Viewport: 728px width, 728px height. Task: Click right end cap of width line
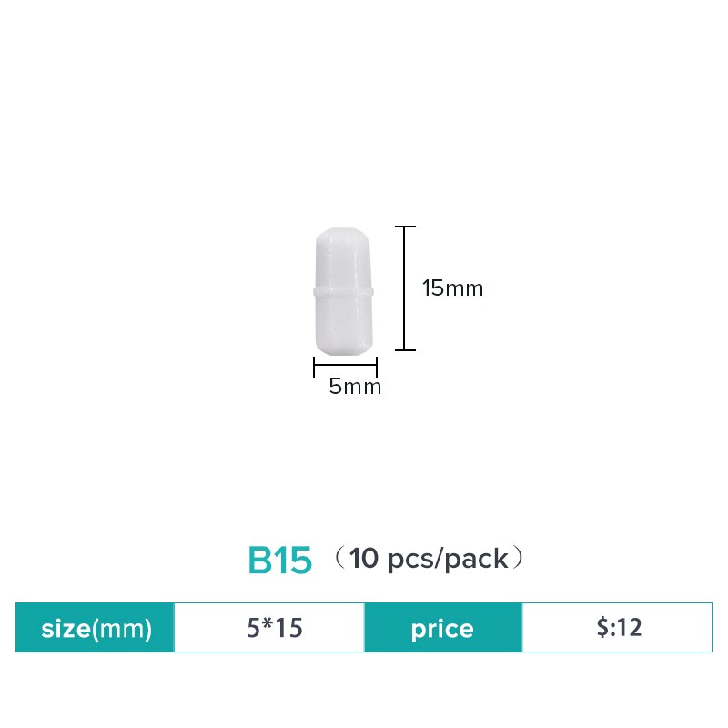tap(377, 367)
